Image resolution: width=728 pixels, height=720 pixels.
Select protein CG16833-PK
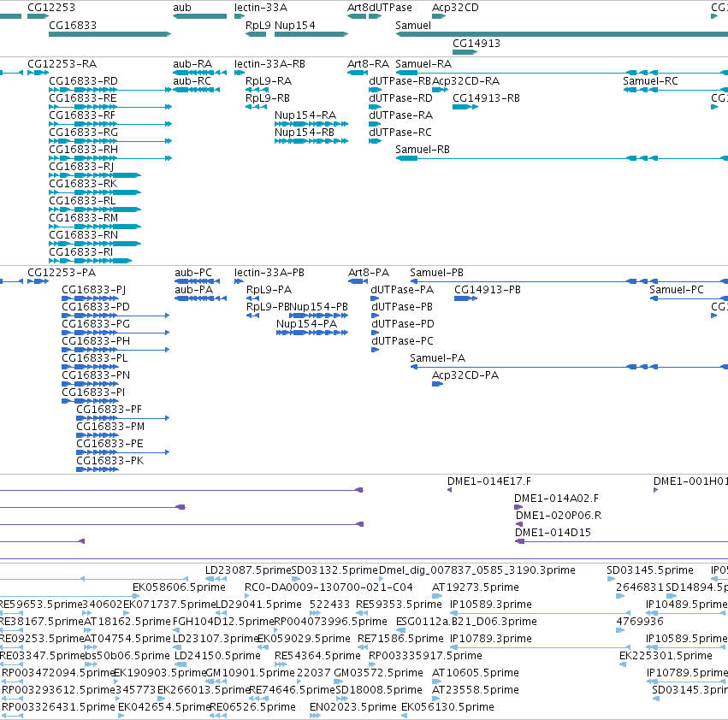coord(110,461)
